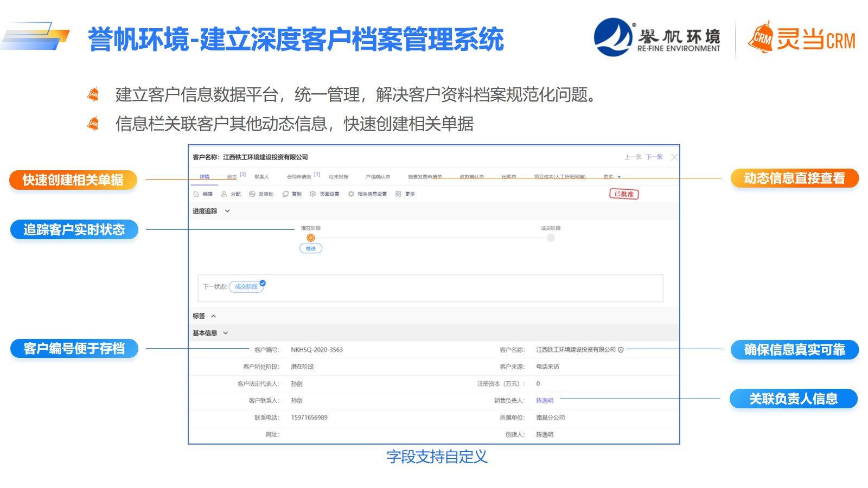
Task: Click the 编辑 (edit) pencil icon
Action: click(196, 194)
